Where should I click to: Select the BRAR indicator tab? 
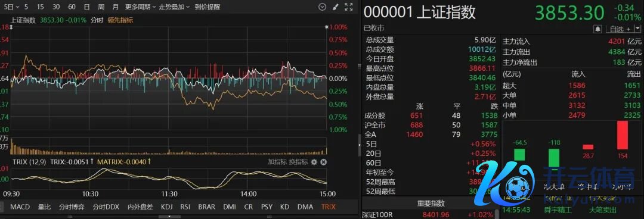pos(206,207)
